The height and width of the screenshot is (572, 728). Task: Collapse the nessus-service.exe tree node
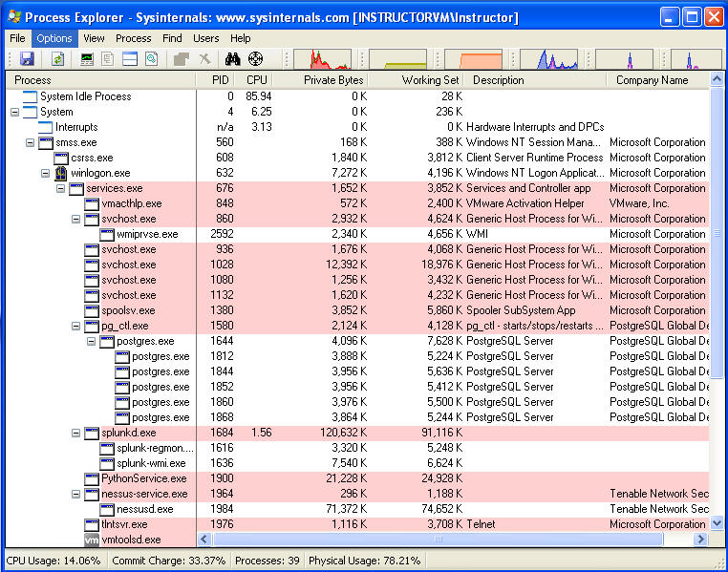coord(76,494)
